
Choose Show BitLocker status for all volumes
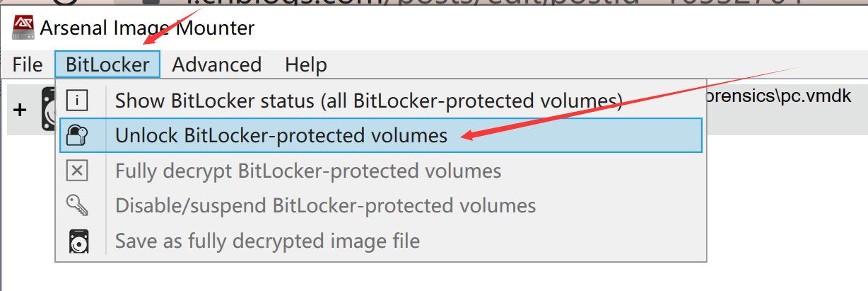click(369, 101)
